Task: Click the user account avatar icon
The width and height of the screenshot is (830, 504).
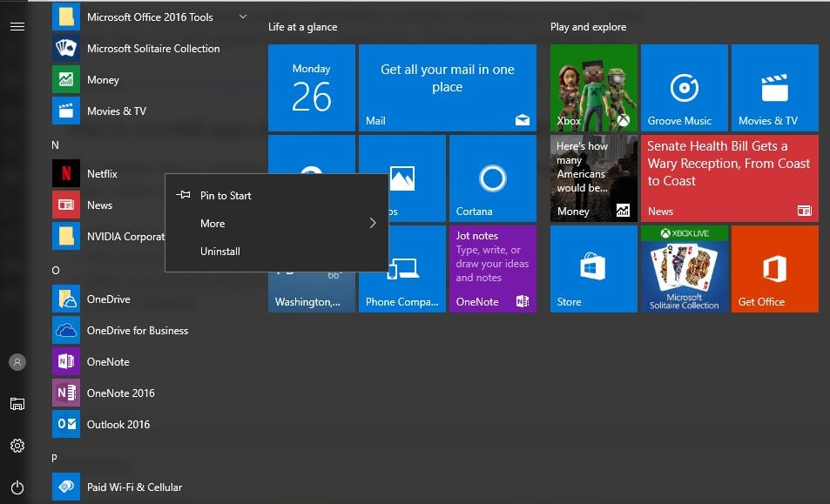Action: [x=17, y=362]
